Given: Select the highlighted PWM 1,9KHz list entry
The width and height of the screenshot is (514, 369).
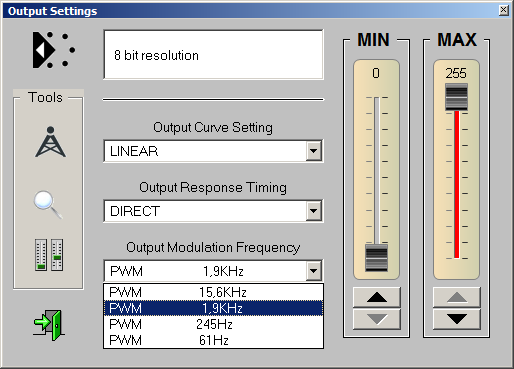Looking at the screenshot, I should 213,308.
